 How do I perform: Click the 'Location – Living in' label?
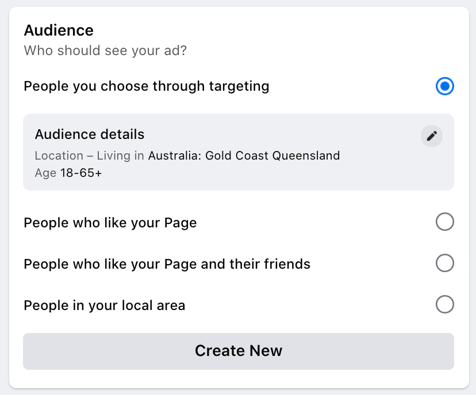(x=89, y=156)
